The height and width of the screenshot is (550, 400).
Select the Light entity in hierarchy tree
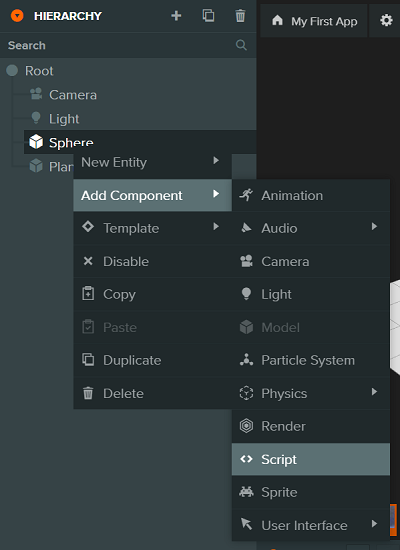pyautogui.click(x=64, y=119)
